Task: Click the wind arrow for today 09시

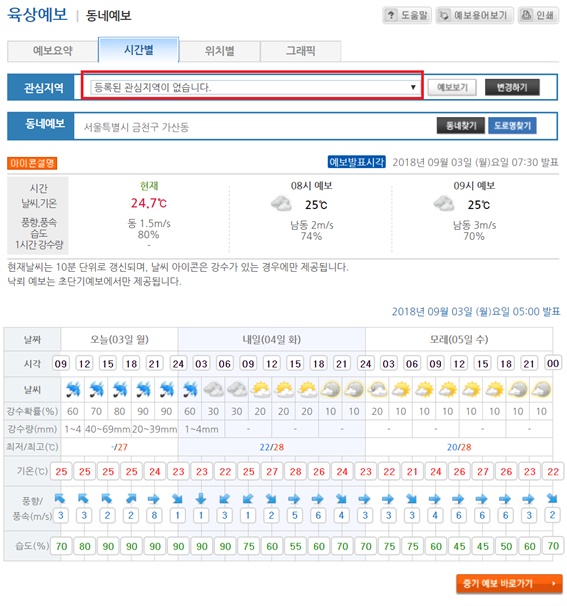Action: coord(60,498)
